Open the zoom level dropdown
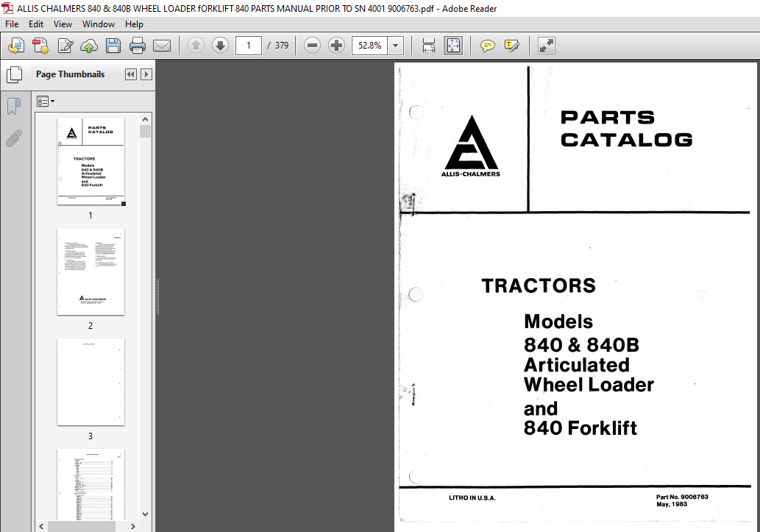This screenshot has height=532, width=760. (x=396, y=46)
